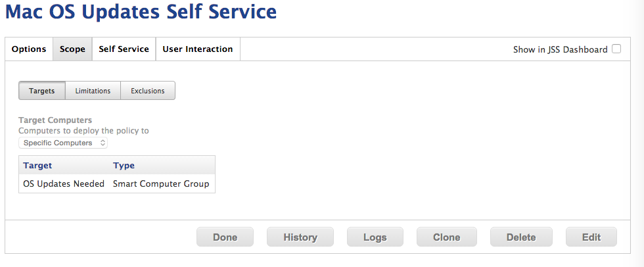Image resolution: width=644 pixels, height=267 pixels.
Task: Open the Specific Computers dropdown
Action: pyautogui.click(x=63, y=143)
